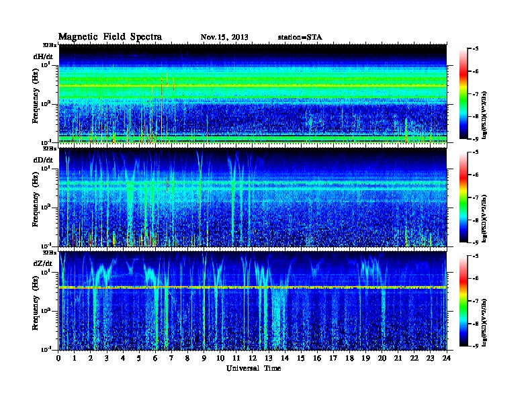The width and height of the screenshot is (532, 411).
Task: Click hour "11" on the Universal Time axis
Action: coord(236,358)
